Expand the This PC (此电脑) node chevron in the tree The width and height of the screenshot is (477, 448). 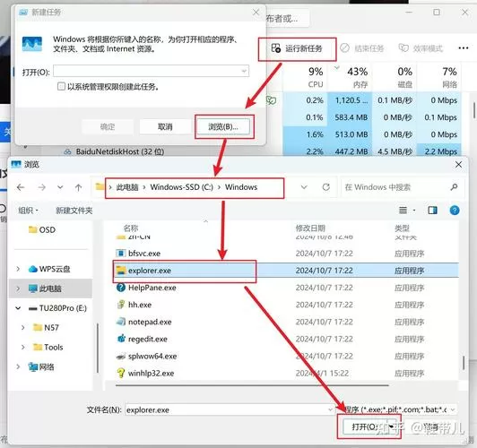(x=18, y=289)
